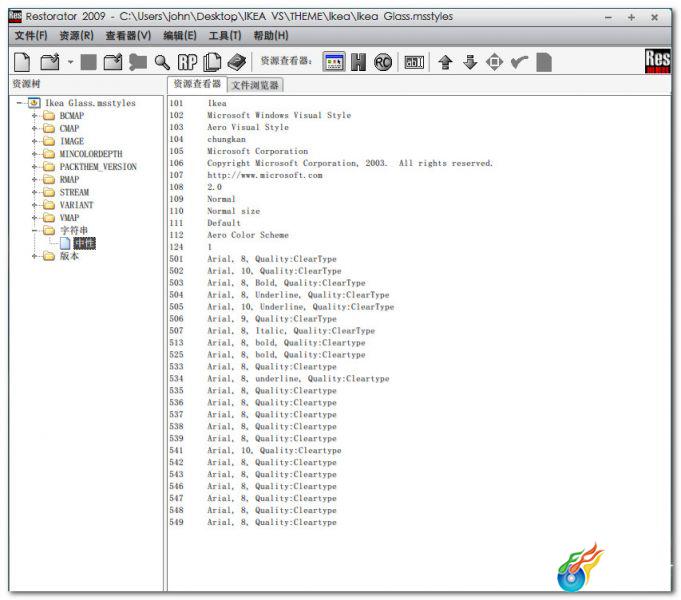Image resolution: width=681 pixels, height=600 pixels.
Task: Click the Copy pages toolbar icon
Action: point(212,62)
